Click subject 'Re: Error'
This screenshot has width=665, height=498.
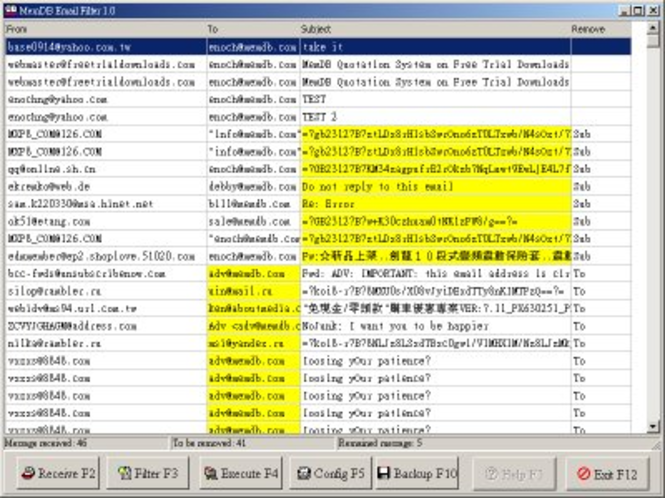coord(435,204)
